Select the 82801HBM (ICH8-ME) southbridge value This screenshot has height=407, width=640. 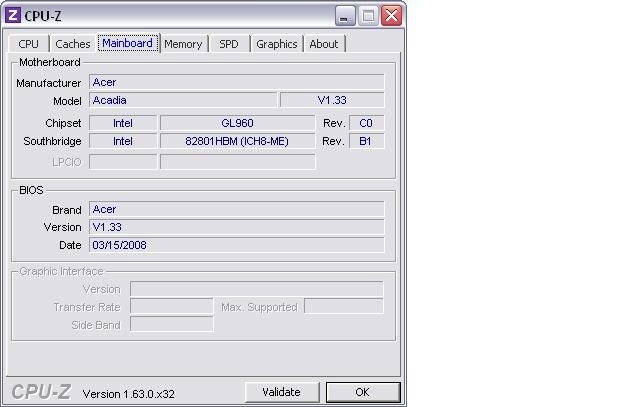[x=238, y=141]
